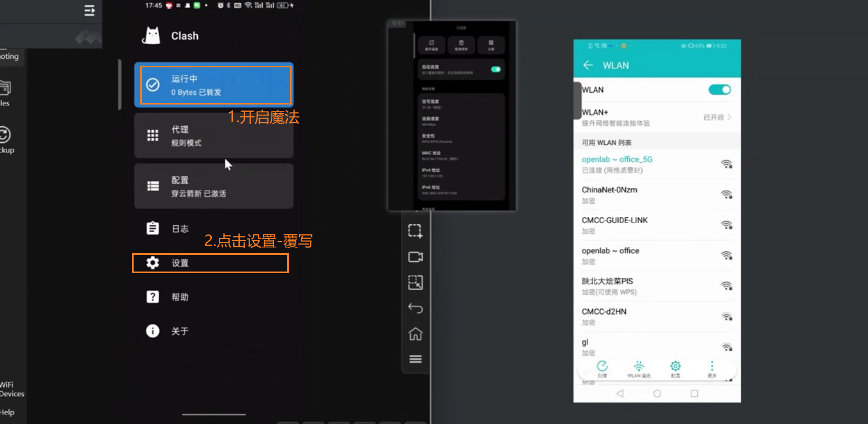Tap the 运行中 running status card
The width and height of the screenshot is (868, 424).
(214, 85)
